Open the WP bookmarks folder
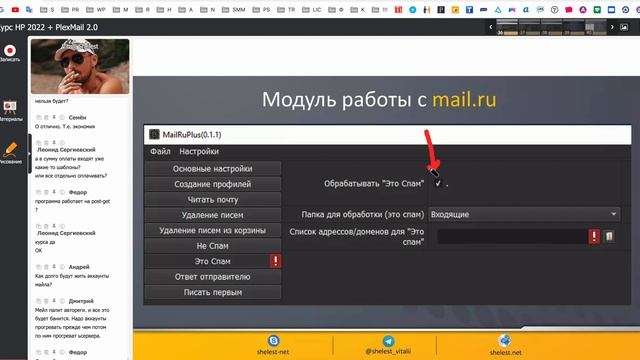 (x=96, y=9)
